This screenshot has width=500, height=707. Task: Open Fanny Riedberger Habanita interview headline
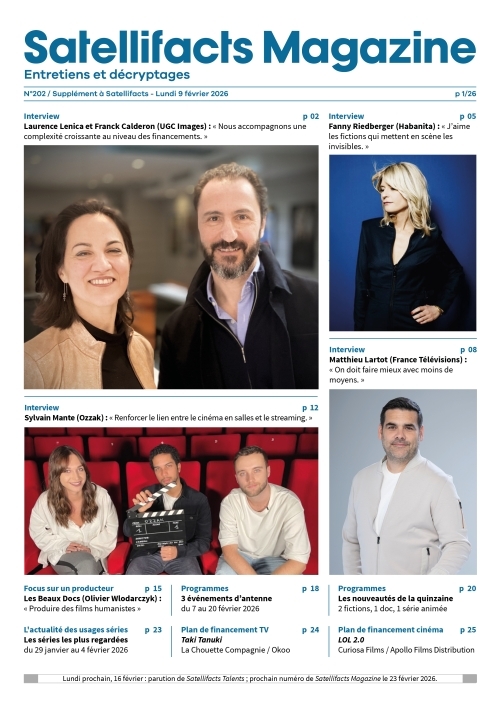[399, 136]
